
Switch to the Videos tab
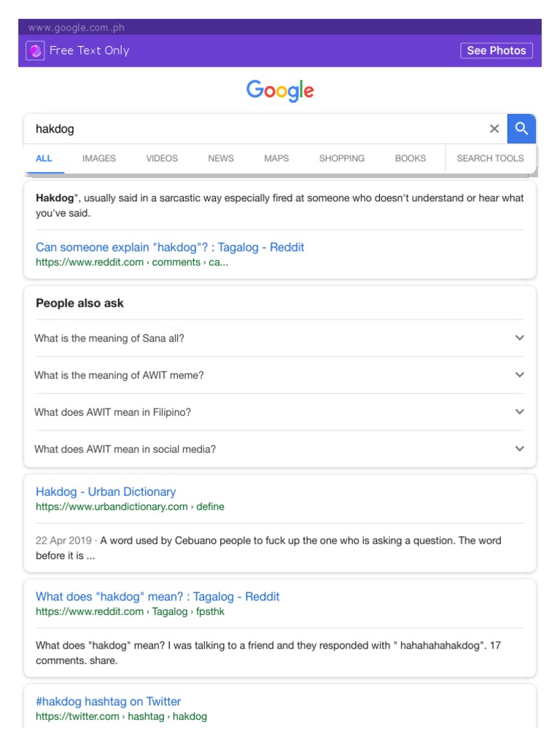coord(162,158)
